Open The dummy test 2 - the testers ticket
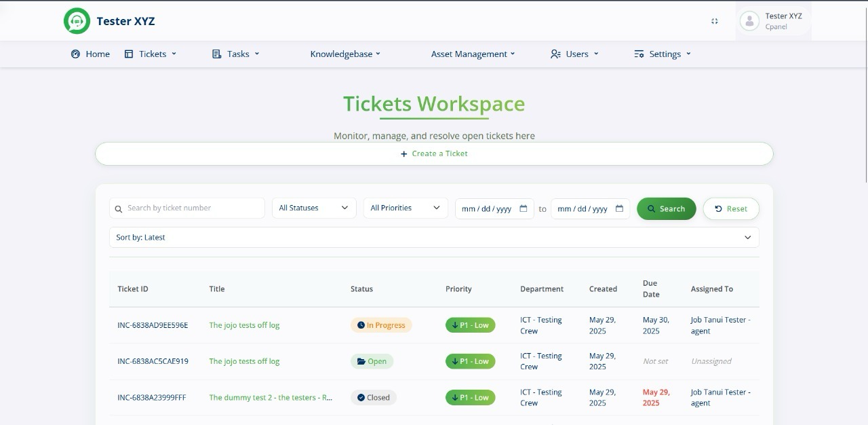 point(271,398)
